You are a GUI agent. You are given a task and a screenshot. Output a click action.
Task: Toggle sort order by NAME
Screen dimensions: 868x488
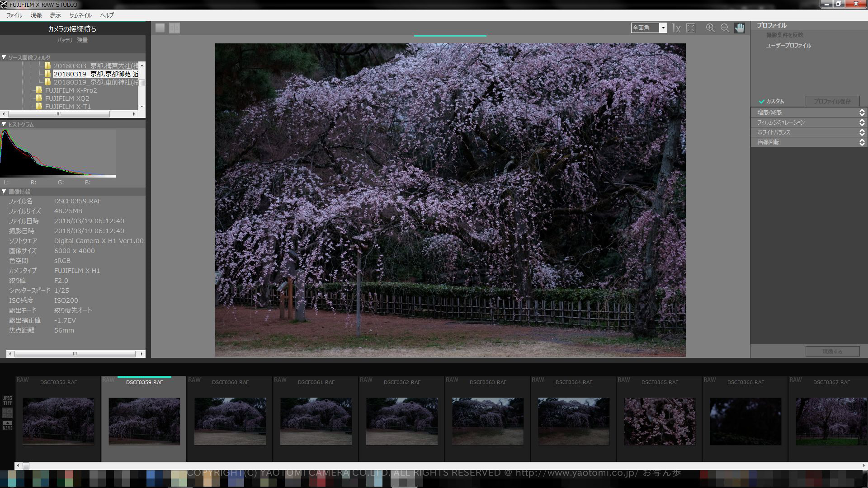point(8,425)
